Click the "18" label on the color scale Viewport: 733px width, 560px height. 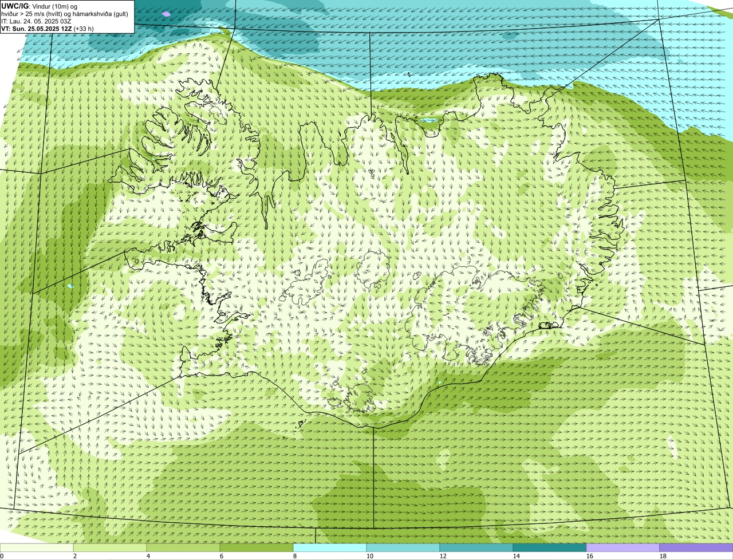tap(663, 556)
